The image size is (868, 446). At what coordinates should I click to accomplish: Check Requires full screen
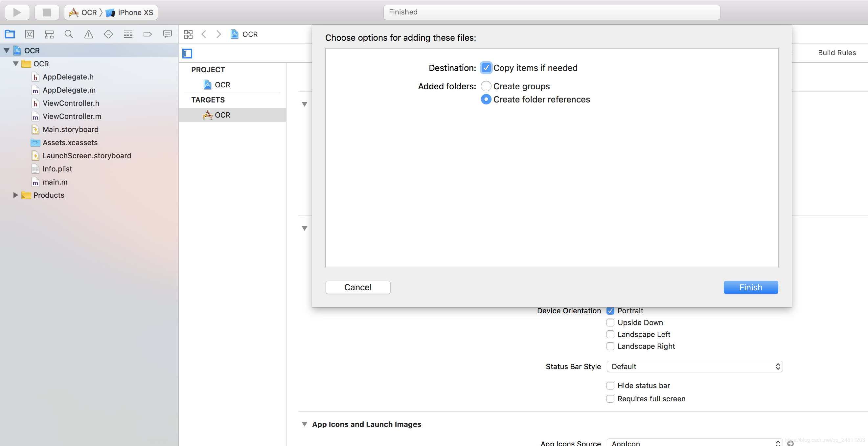click(610, 398)
